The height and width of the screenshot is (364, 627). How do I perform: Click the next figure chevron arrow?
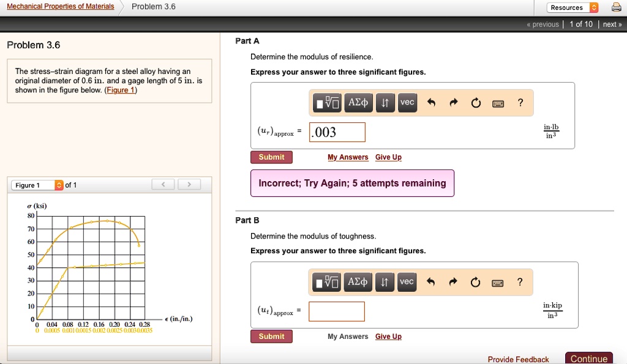[x=189, y=184]
